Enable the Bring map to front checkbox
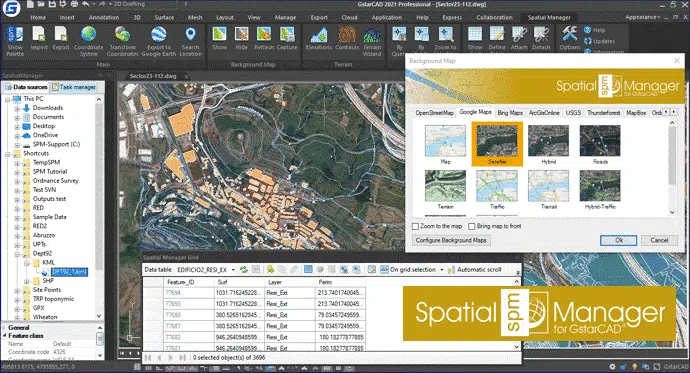 point(472,227)
